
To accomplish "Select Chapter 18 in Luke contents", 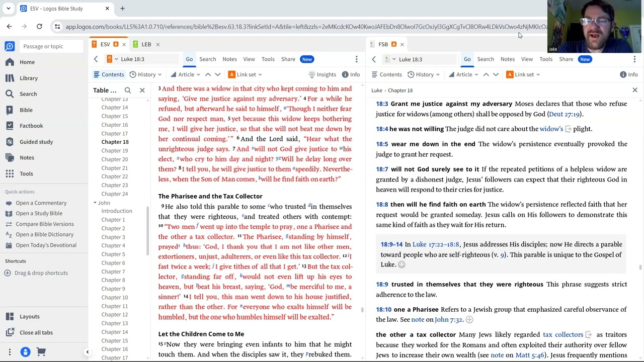I will tap(115, 142).
